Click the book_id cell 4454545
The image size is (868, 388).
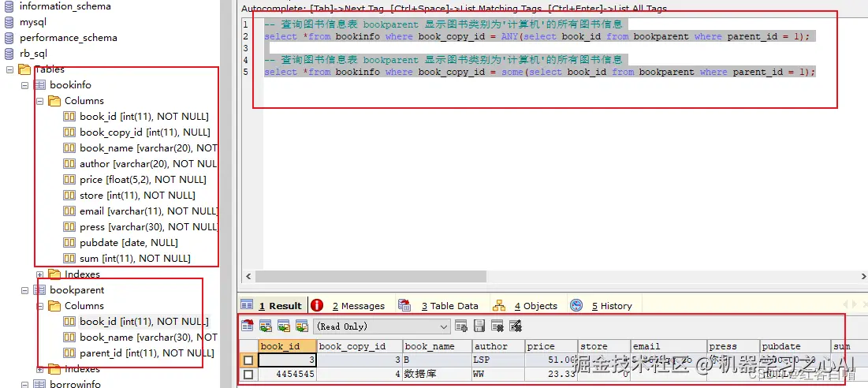pos(287,374)
